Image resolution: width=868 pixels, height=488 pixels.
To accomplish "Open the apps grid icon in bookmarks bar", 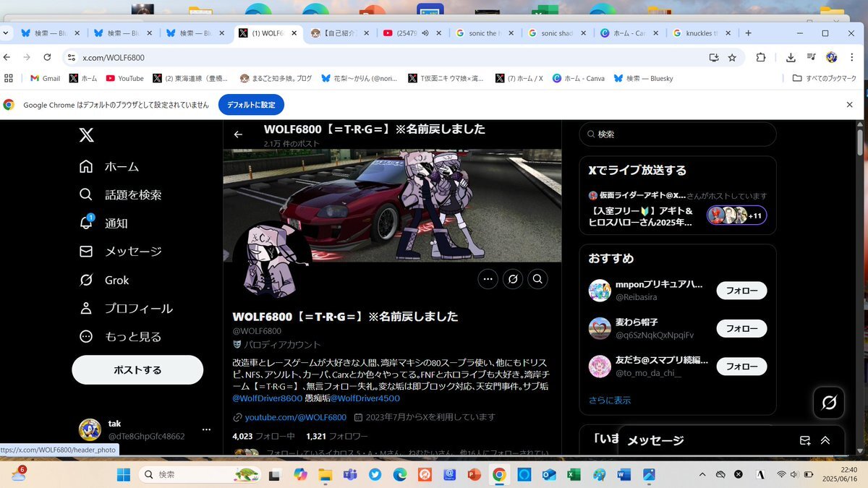I will click(9, 78).
